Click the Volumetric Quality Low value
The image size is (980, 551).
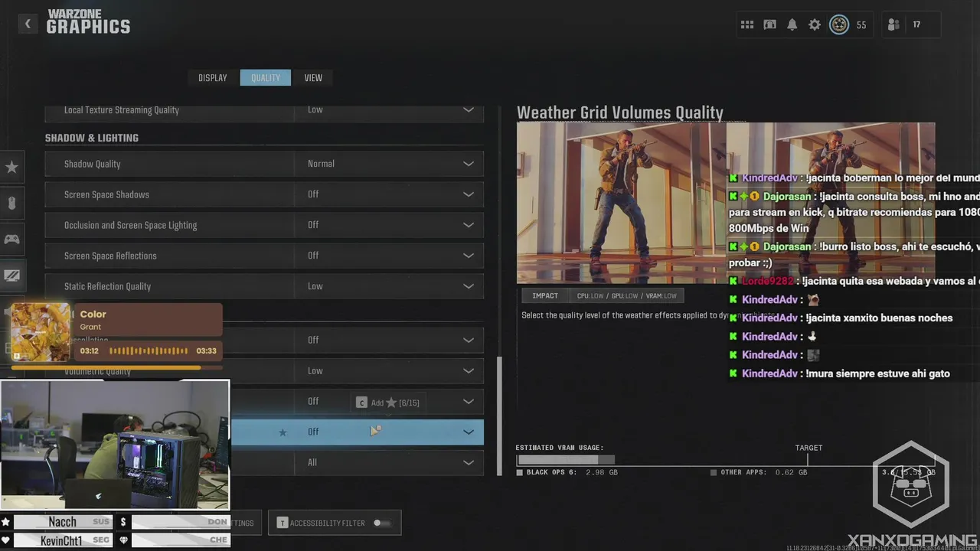(x=315, y=371)
